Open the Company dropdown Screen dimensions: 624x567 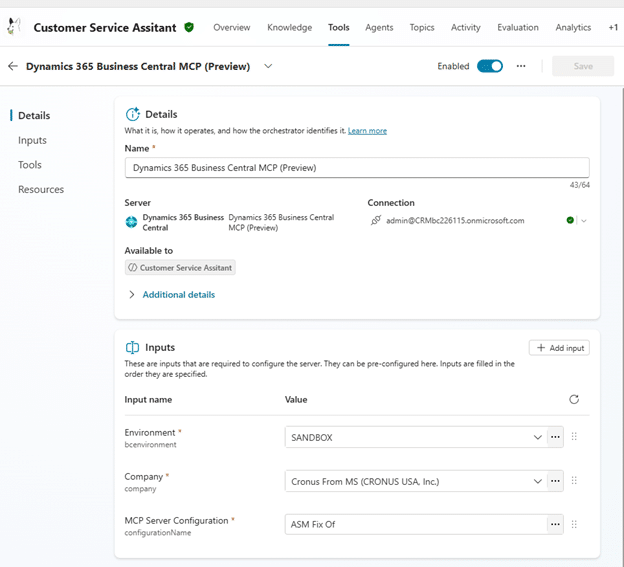[538, 481]
